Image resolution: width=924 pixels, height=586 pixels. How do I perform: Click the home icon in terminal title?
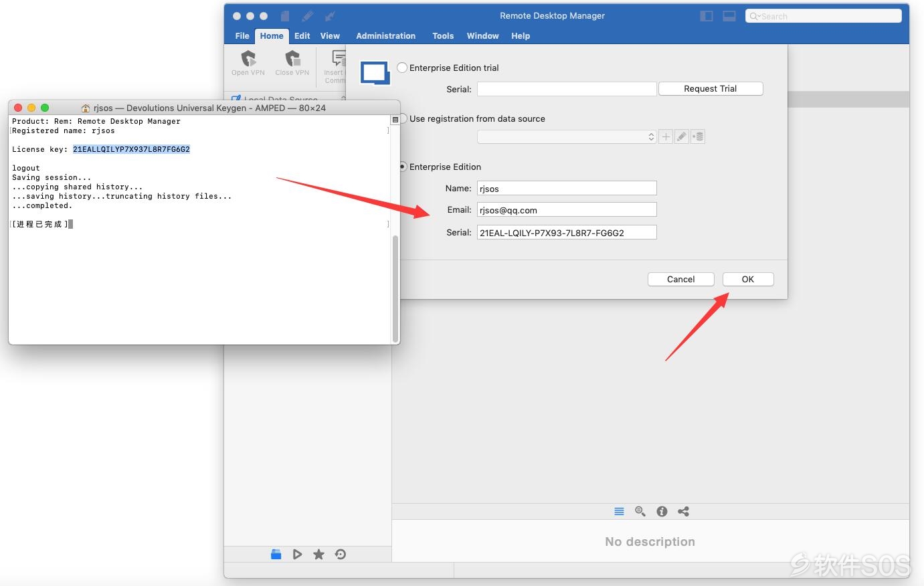coord(86,108)
